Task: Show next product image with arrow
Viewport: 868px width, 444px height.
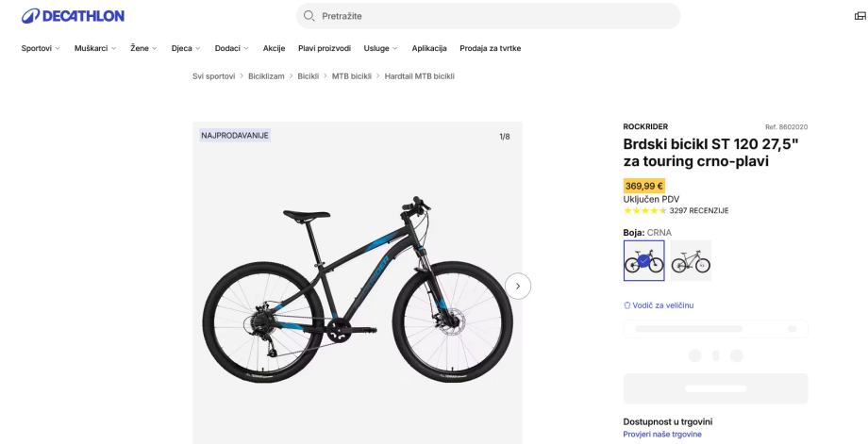Action: click(x=518, y=286)
